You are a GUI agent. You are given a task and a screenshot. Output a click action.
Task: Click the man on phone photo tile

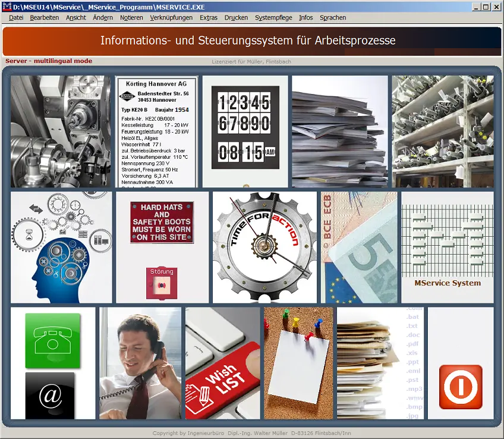point(141,363)
